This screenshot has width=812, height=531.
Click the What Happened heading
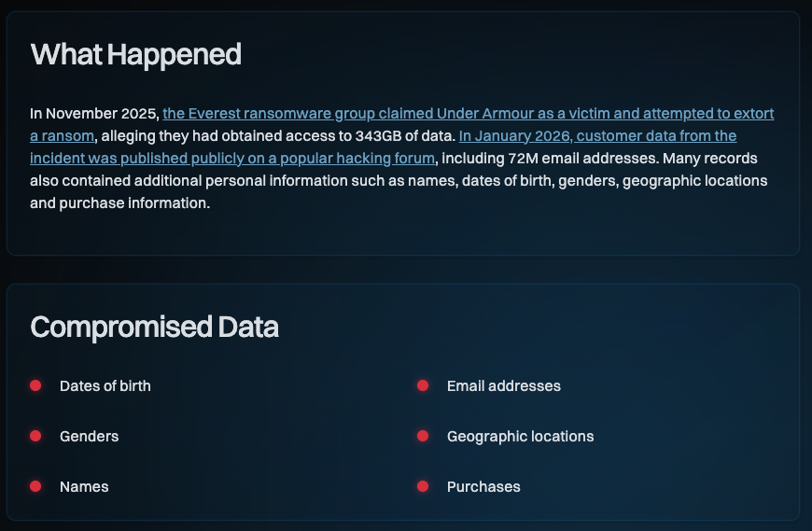(x=136, y=54)
